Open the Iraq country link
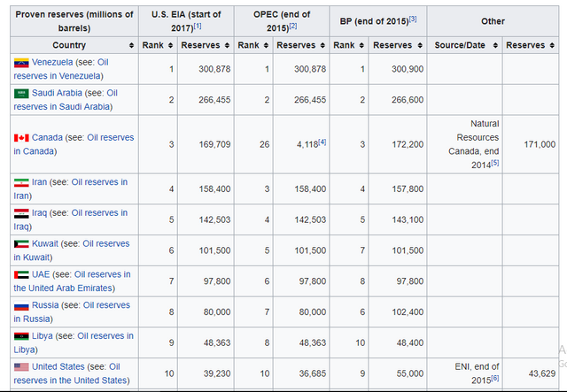This screenshot has height=392, width=567. point(39,212)
